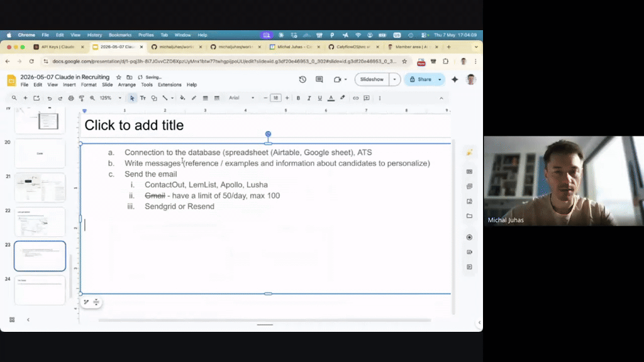Click the redo arrow in toolbar
This screenshot has height=362, width=644.
(60, 98)
